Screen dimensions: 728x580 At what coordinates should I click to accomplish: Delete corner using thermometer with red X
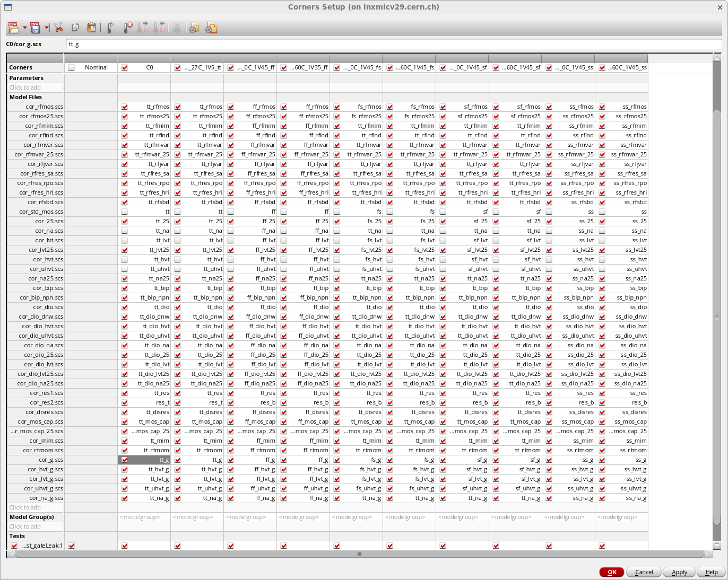tap(127, 28)
